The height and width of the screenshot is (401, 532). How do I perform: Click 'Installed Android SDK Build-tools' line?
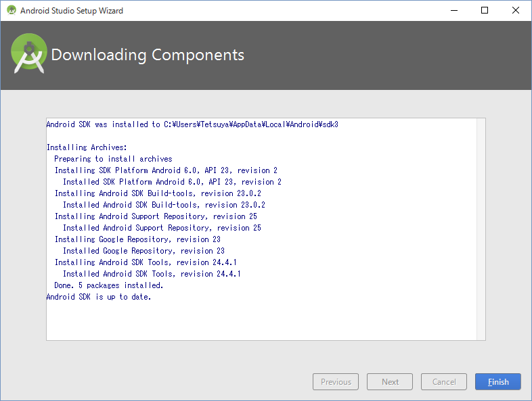click(x=164, y=205)
